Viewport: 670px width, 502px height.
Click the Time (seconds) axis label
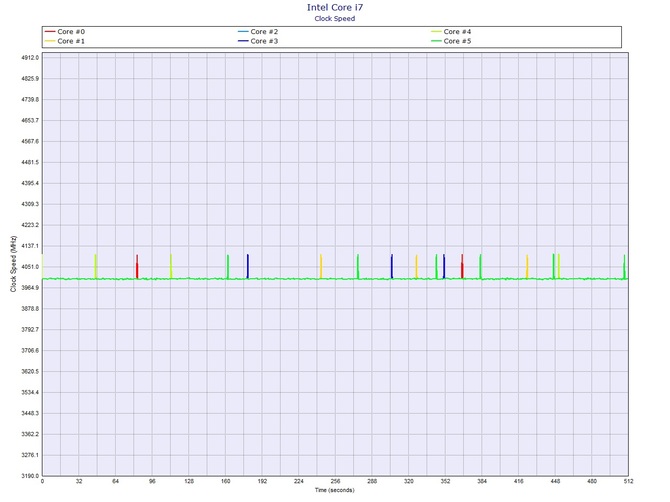tap(335, 490)
